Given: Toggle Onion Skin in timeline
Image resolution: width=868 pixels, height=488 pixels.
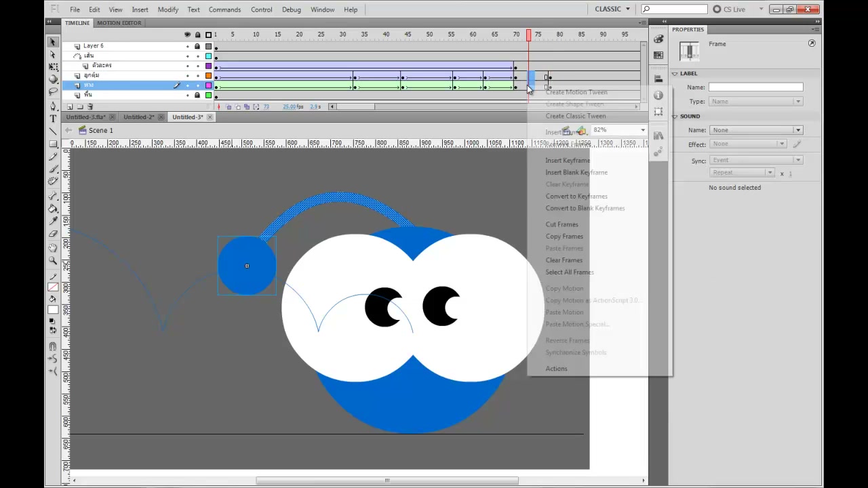Looking at the screenshot, I should [x=229, y=107].
